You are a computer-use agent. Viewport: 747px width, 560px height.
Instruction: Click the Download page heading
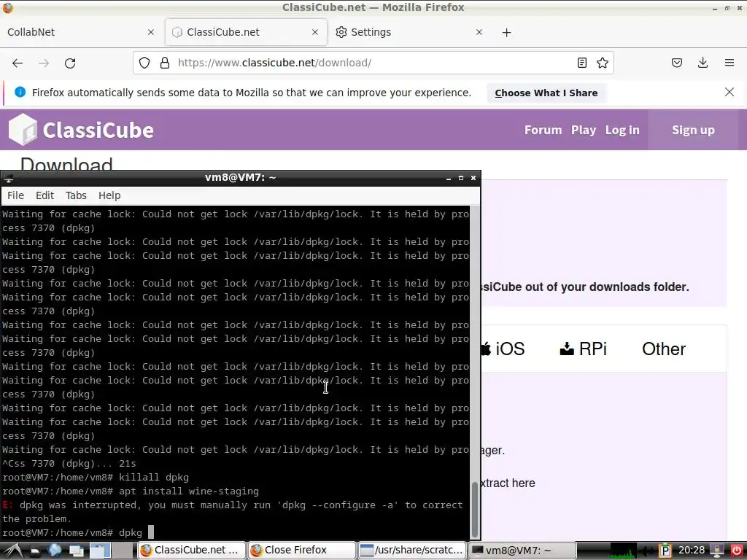(66, 164)
